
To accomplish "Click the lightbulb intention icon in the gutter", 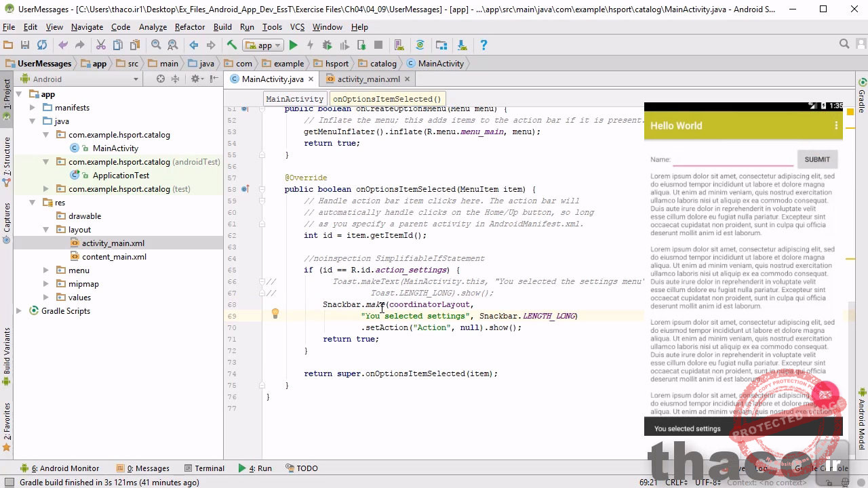I will point(275,314).
